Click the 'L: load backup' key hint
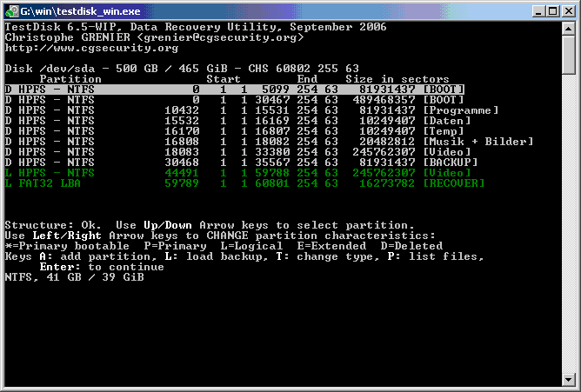This screenshot has height=392, width=581. pos(217,256)
